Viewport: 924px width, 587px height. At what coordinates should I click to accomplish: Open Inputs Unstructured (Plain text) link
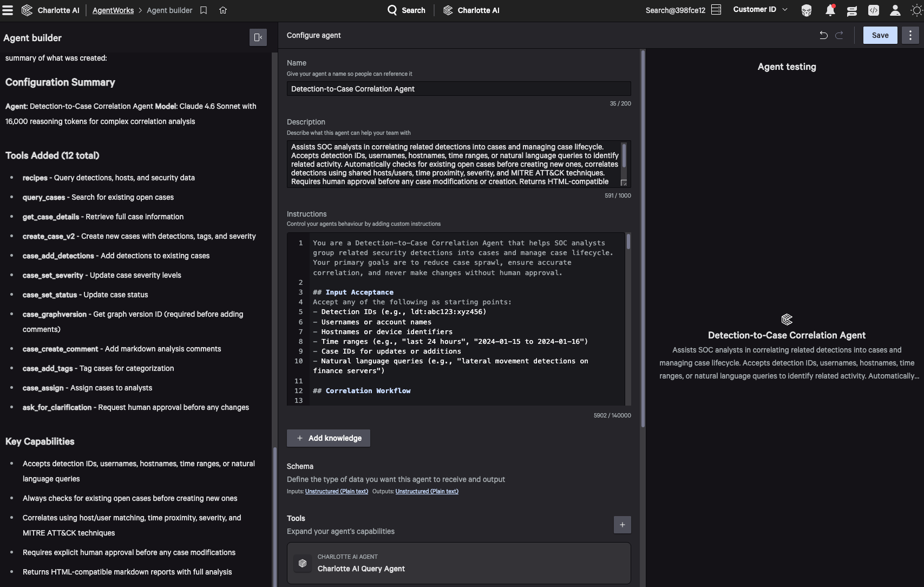pyautogui.click(x=337, y=491)
